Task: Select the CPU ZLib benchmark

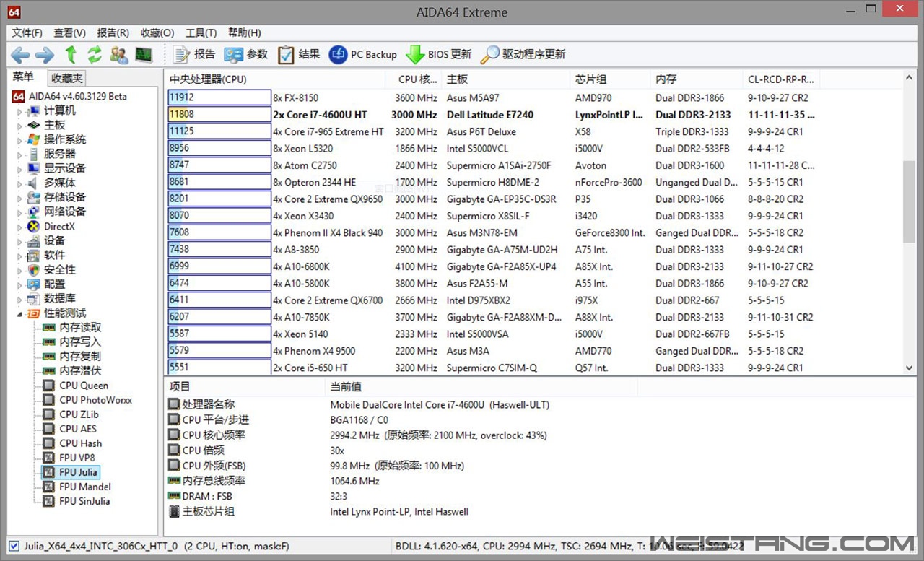Action: [x=79, y=414]
